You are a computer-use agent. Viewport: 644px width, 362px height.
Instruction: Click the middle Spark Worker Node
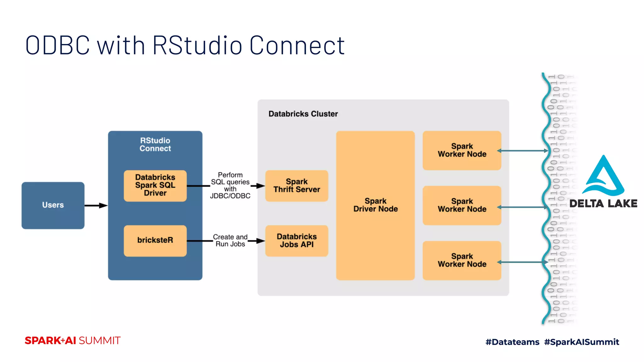pyautogui.click(x=462, y=205)
